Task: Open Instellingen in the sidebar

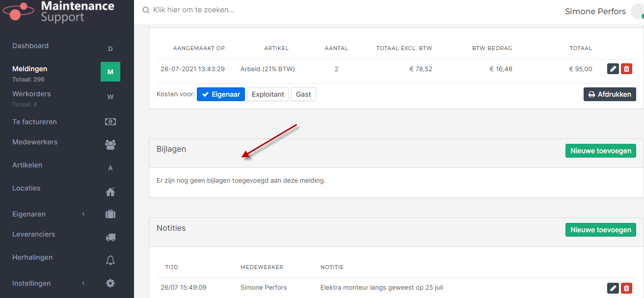Action: coord(31,283)
